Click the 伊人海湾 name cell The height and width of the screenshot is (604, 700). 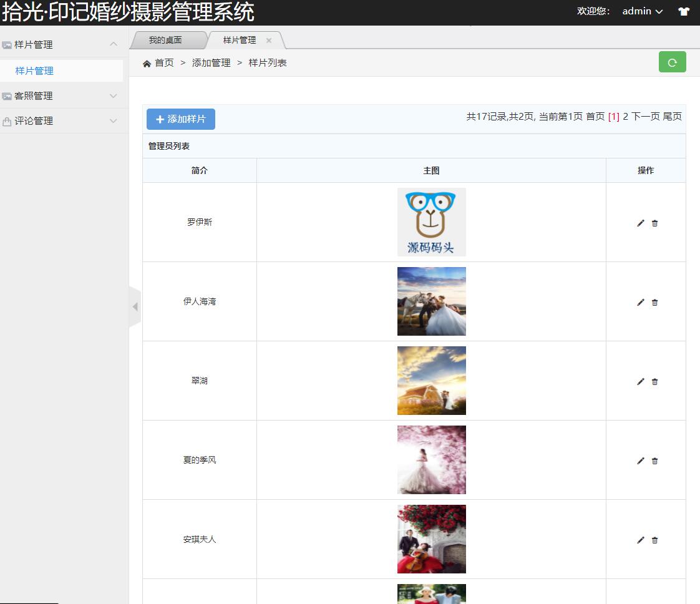click(200, 301)
